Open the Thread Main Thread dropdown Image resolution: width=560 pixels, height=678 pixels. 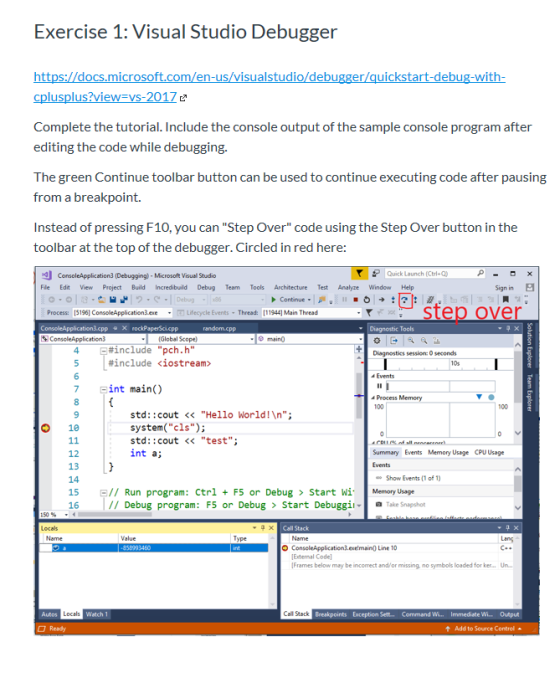[x=311, y=313]
